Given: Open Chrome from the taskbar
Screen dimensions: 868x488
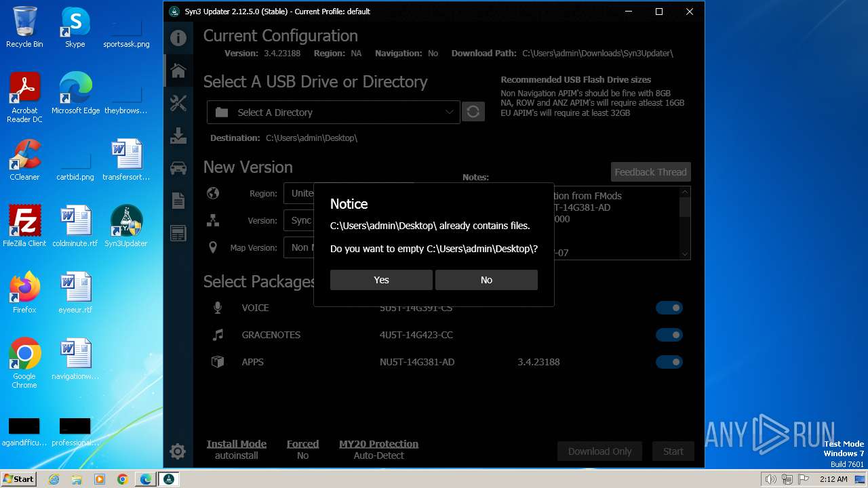Looking at the screenshot, I should coord(122,479).
